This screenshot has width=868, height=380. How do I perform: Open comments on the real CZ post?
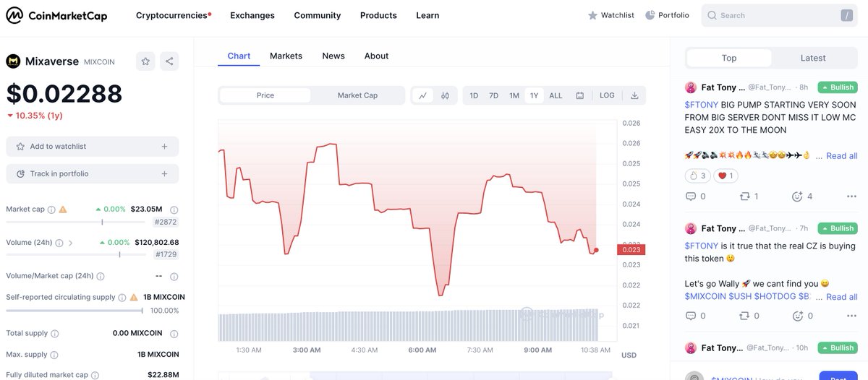(695, 316)
